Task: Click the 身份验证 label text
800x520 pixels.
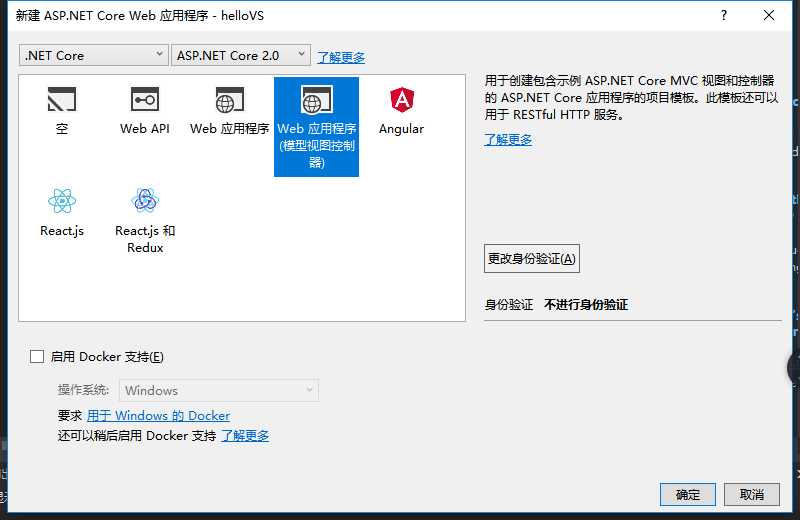Action: [509, 305]
